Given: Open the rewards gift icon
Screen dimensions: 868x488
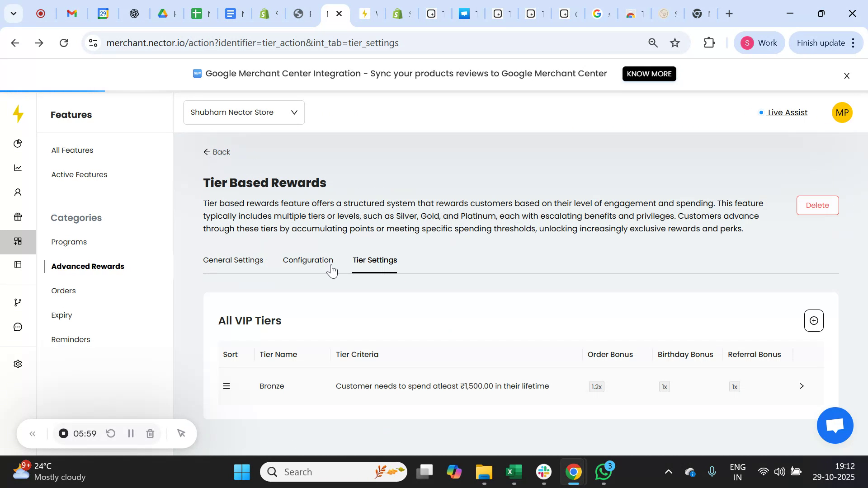Looking at the screenshot, I should click(18, 217).
